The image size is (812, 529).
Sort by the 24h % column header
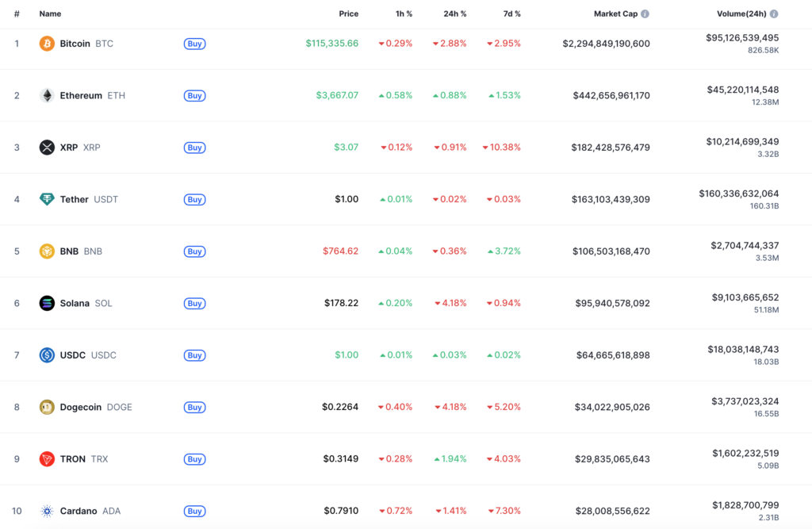pos(454,14)
